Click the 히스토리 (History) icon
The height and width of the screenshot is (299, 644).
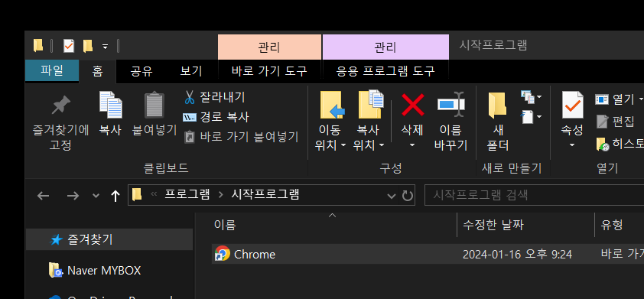click(x=603, y=145)
